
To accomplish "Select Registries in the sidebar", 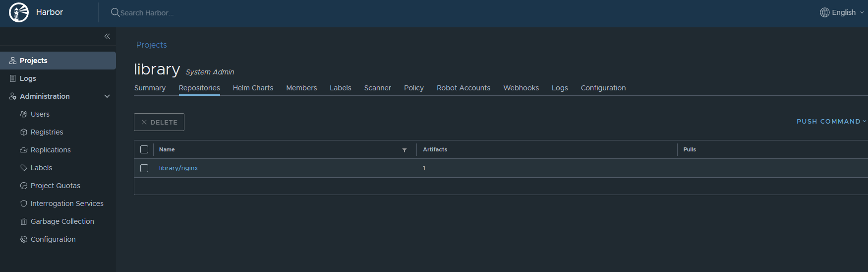I will [47, 132].
